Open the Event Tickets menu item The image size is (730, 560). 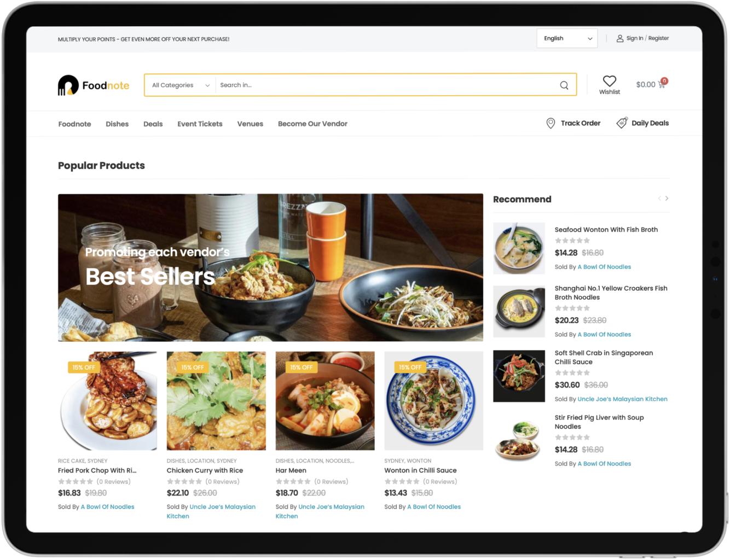pyautogui.click(x=200, y=124)
